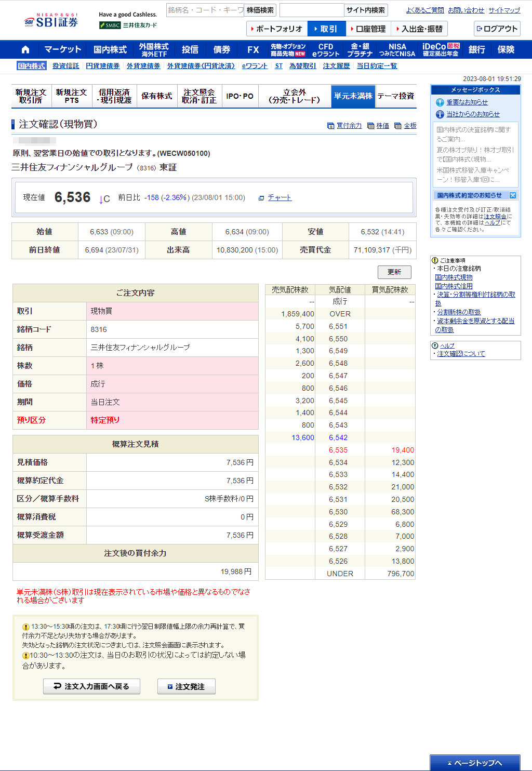532x771 pixels.
Task: Click the ログアウト button
Action: pyautogui.click(x=497, y=29)
